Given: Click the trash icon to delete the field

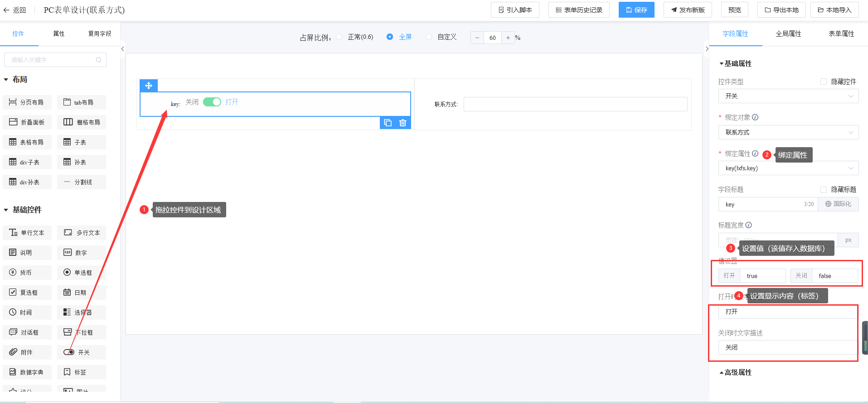Looking at the screenshot, I should coord(402,123).
